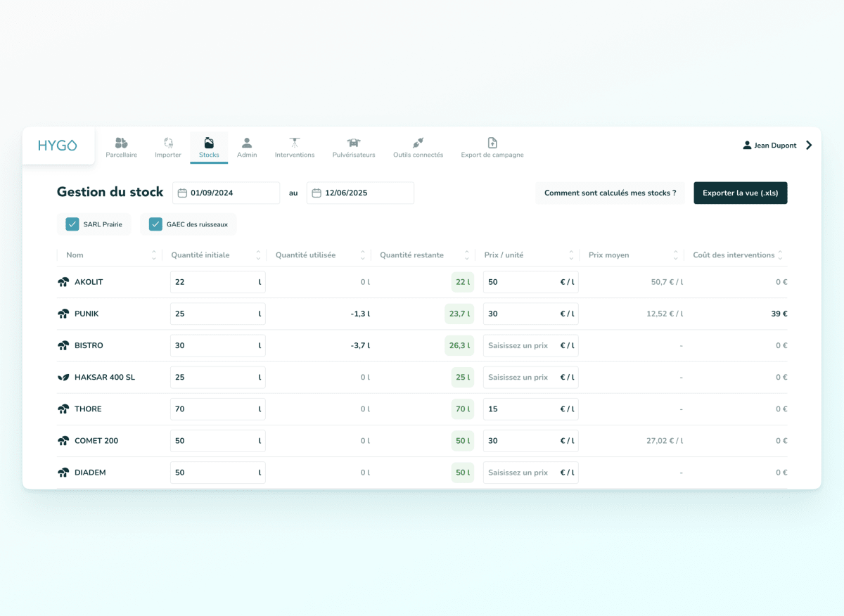Edit PUNIK price per unit field

(x=530, y=314)
